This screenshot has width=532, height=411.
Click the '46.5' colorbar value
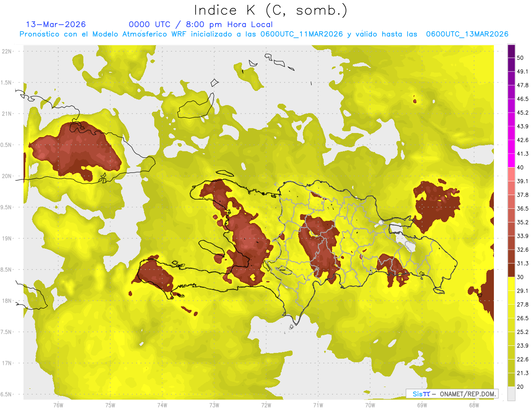[523, 98]
